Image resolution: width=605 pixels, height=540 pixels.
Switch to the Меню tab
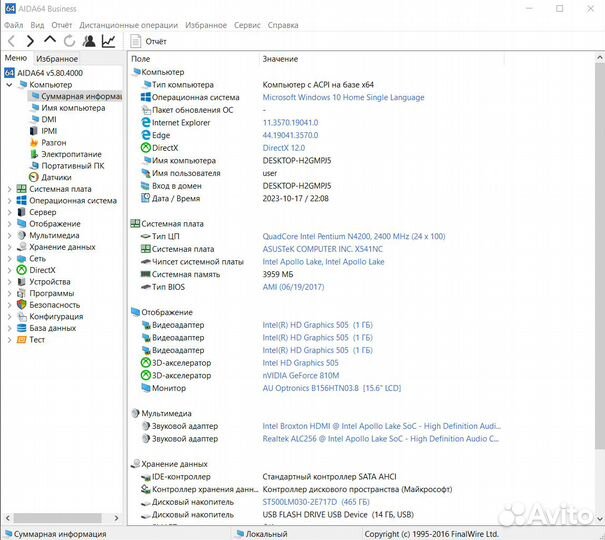(x=16, y=58)
